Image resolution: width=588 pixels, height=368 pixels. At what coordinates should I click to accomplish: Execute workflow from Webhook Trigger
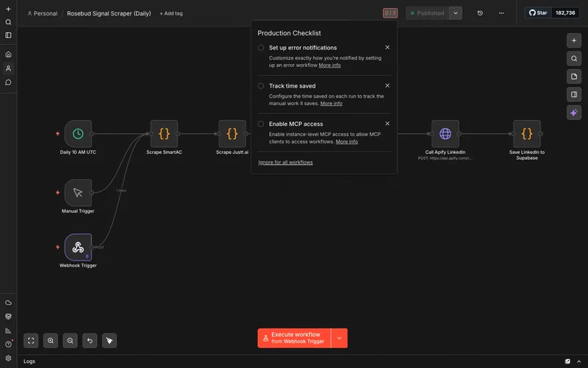point(295,338)
